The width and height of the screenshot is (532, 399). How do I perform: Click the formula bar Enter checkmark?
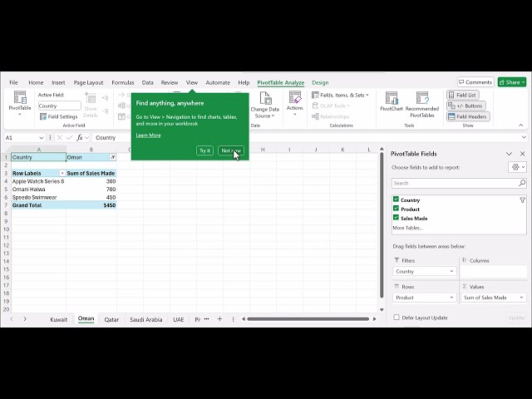tap(70, 137)
